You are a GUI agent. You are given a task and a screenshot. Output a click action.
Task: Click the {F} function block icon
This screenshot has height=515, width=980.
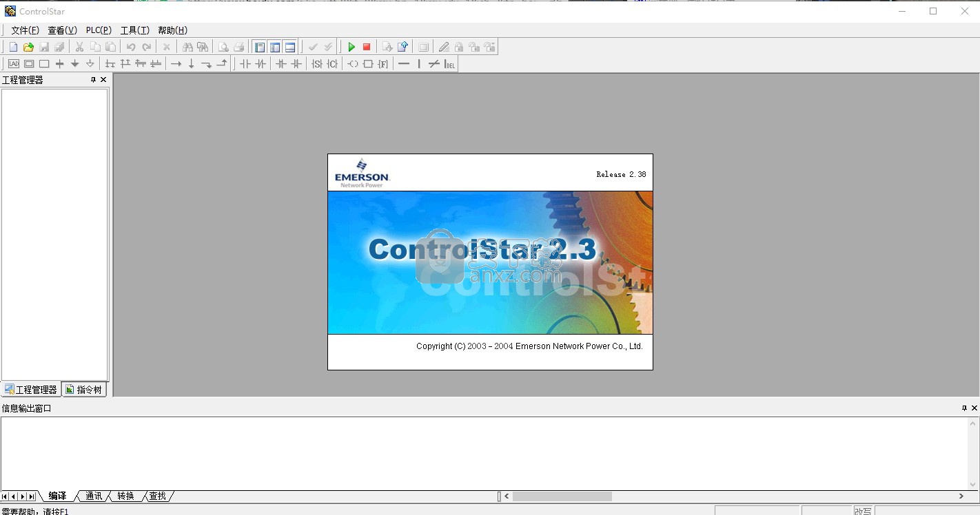tap(383, 64)
